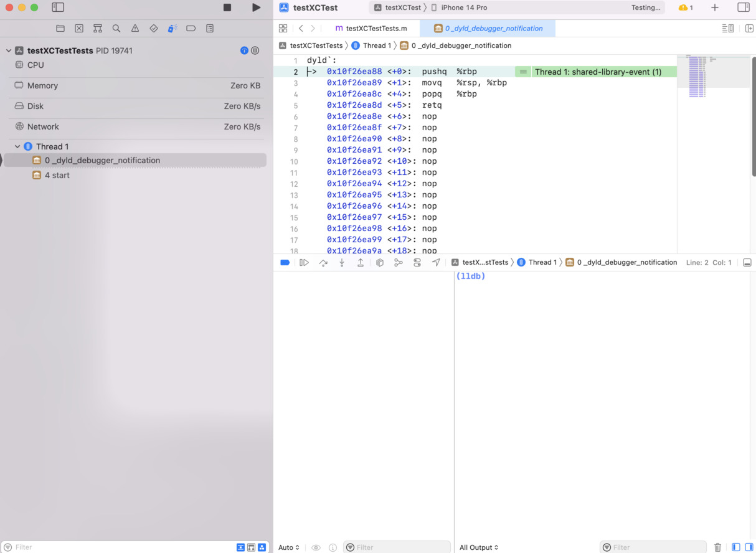Open the related items grid menu
The width and height of the screenshot is (756, 553).
(x=283, y=28)
